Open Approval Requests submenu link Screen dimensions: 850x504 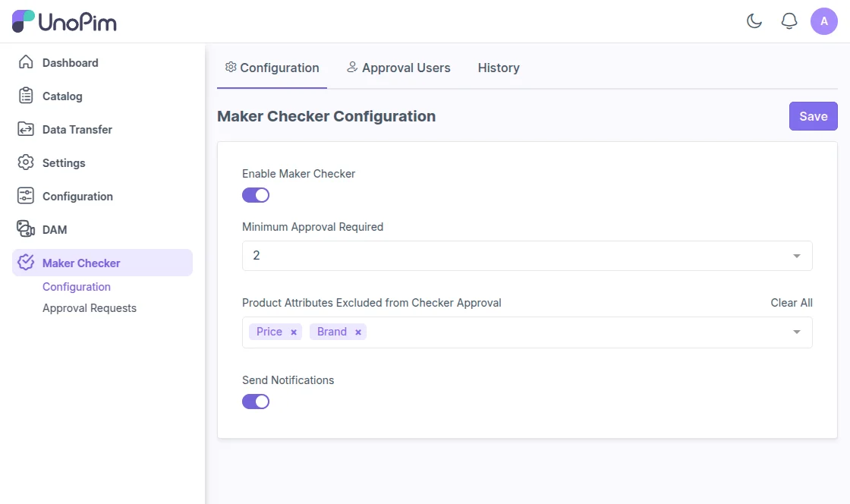pyautogui.click(x=90, y=308)
